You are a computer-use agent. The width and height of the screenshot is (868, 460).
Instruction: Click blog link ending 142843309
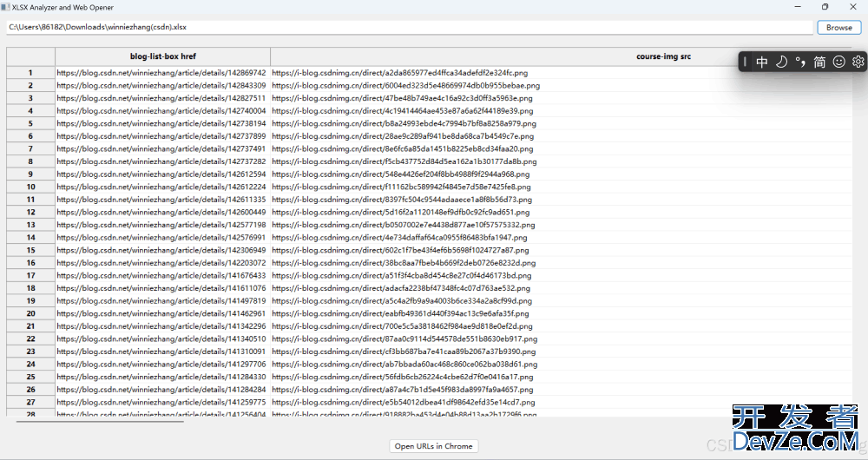click(161, 85)
